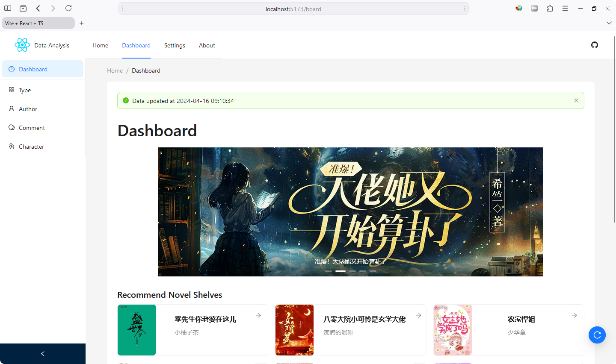Click the green success check icon
This screenshot has width=616, height=364.
pos(126,100)
